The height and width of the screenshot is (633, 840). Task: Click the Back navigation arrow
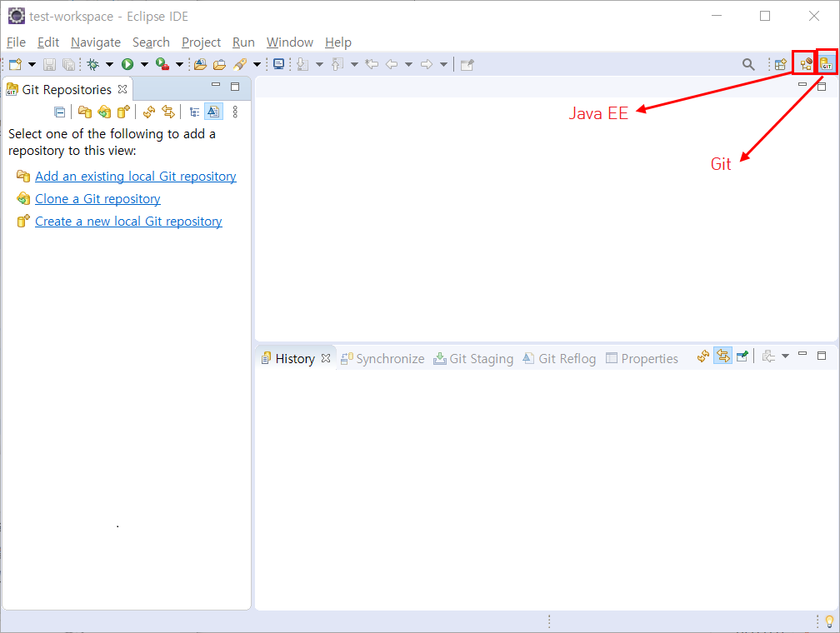[x=392, y=65]
